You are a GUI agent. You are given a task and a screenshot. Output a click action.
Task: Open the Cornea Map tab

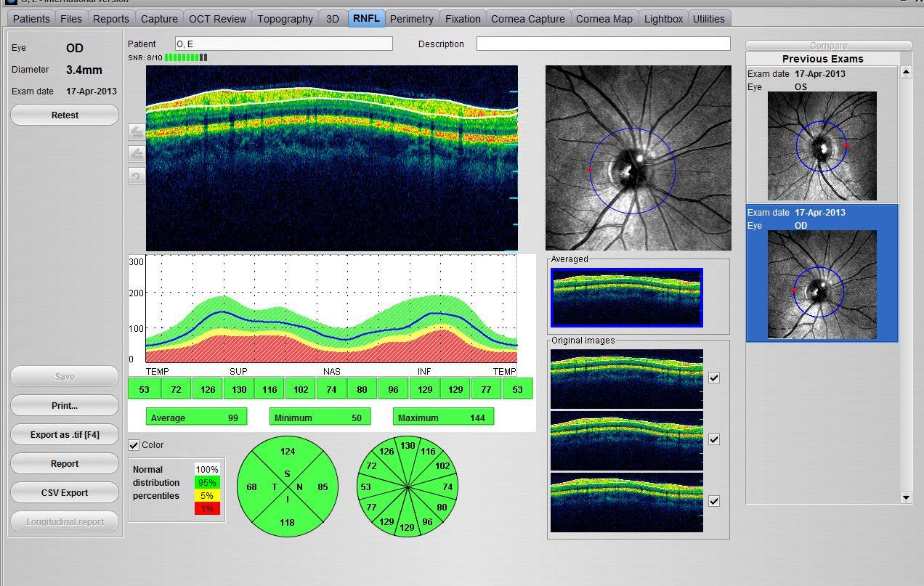tap(604, 19)
